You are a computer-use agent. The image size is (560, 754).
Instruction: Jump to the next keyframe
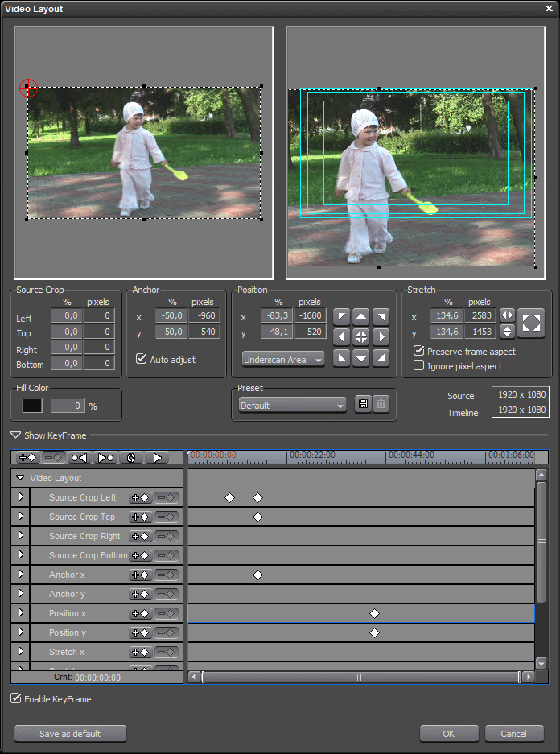tap(105, 458)
